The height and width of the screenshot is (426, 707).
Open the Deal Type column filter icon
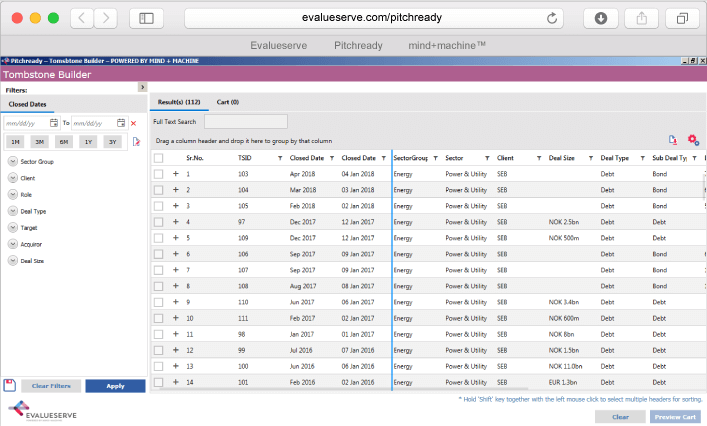point(643,158)
